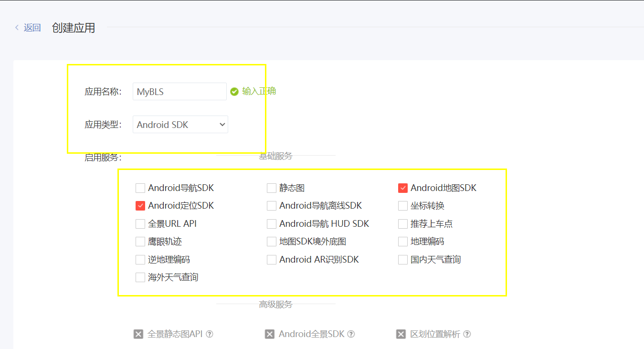Click the X icon before 区划位置解析
The width and height of the screenshot is (644, 349).
tap(401, 334)
